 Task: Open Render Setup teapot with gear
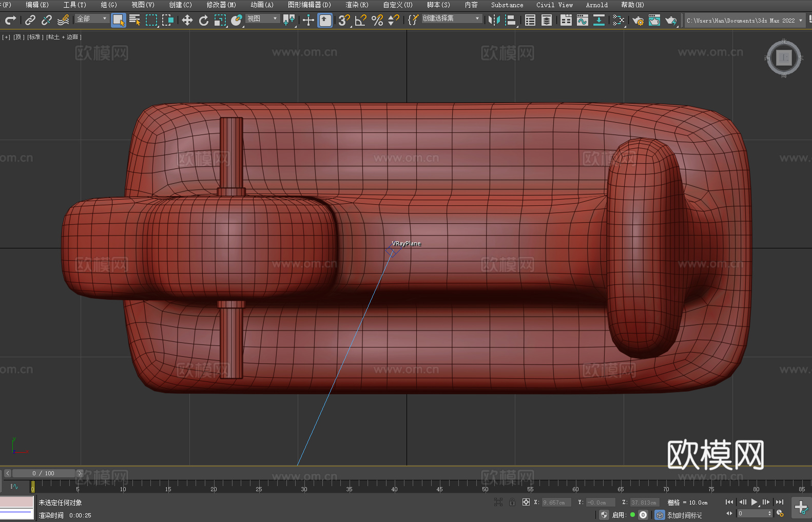click(637, 20)
